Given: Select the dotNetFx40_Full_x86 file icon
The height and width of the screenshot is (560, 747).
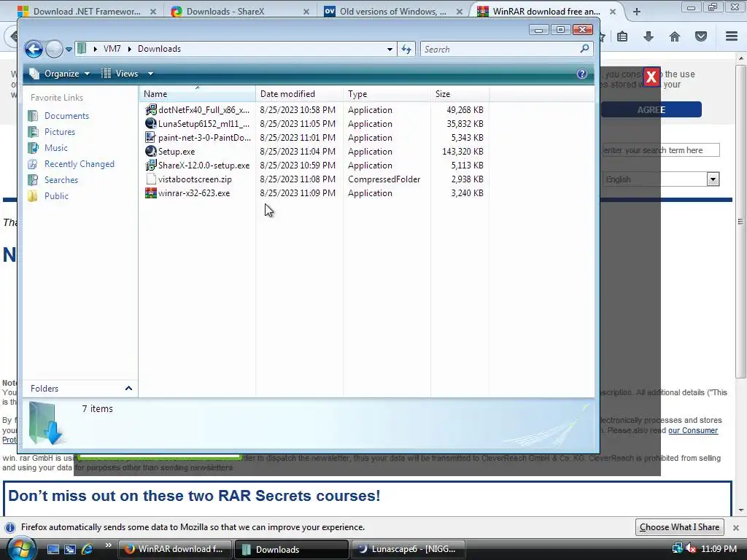Looking at the screenshot, I should point(150,110).
